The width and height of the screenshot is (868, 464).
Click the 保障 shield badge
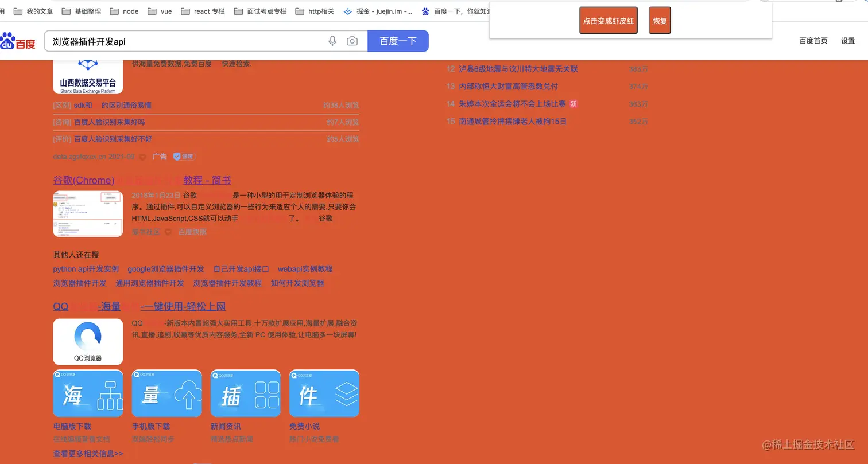click(184, 157)
